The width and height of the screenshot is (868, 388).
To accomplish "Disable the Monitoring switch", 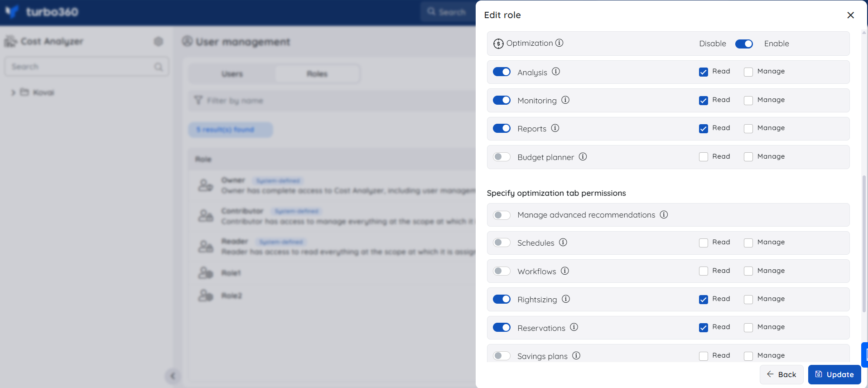I will (x=502, y=100).
